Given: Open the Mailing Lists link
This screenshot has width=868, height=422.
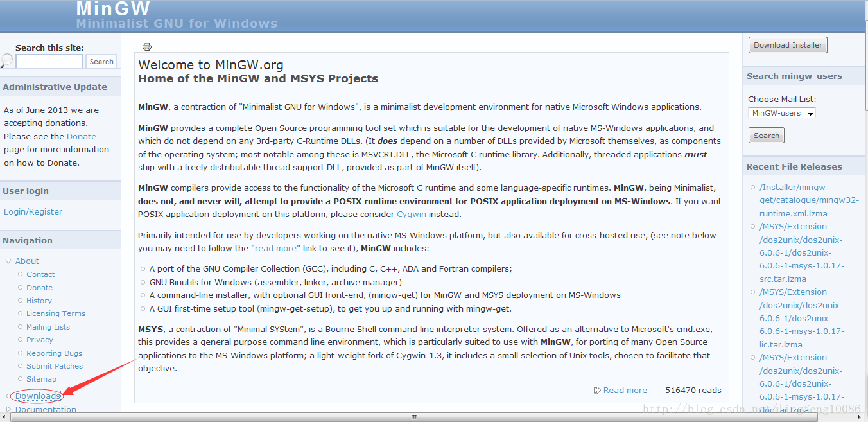Looking at the screenshot, I should pyautogui.click(x=48, y=327).
